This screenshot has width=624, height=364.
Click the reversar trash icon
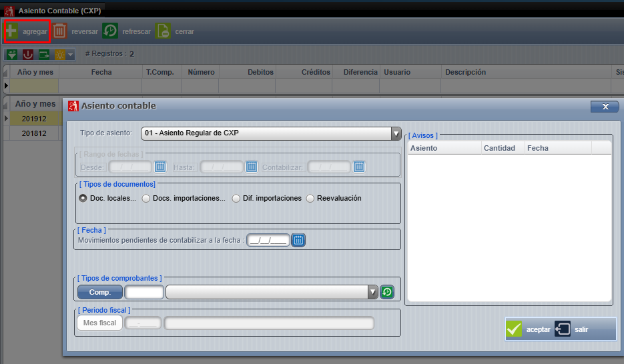pyautogui.click(x=59, y=31)
